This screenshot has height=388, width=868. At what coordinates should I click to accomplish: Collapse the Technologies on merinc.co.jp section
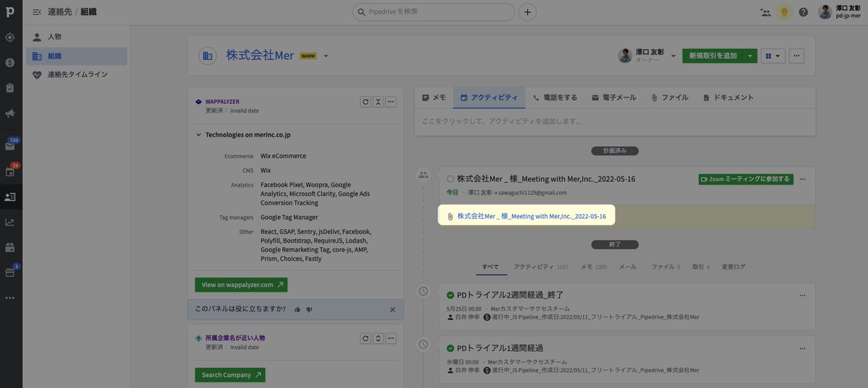click(198, 134)
